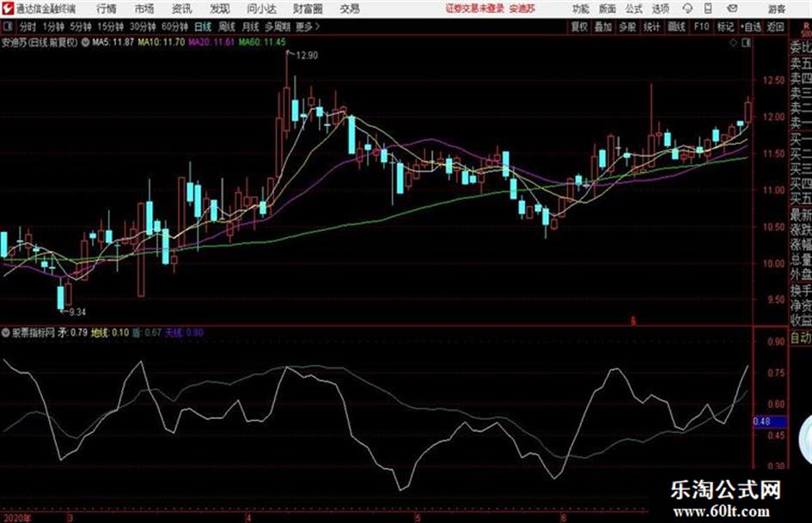Click the 天线 indicator value label
812x523 pixels.
pos(184,332)
